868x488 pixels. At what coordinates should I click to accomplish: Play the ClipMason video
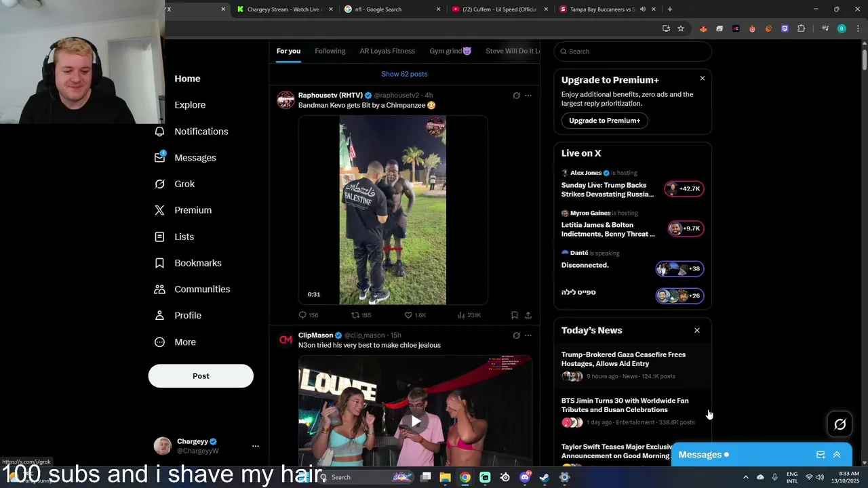(415, 422)
